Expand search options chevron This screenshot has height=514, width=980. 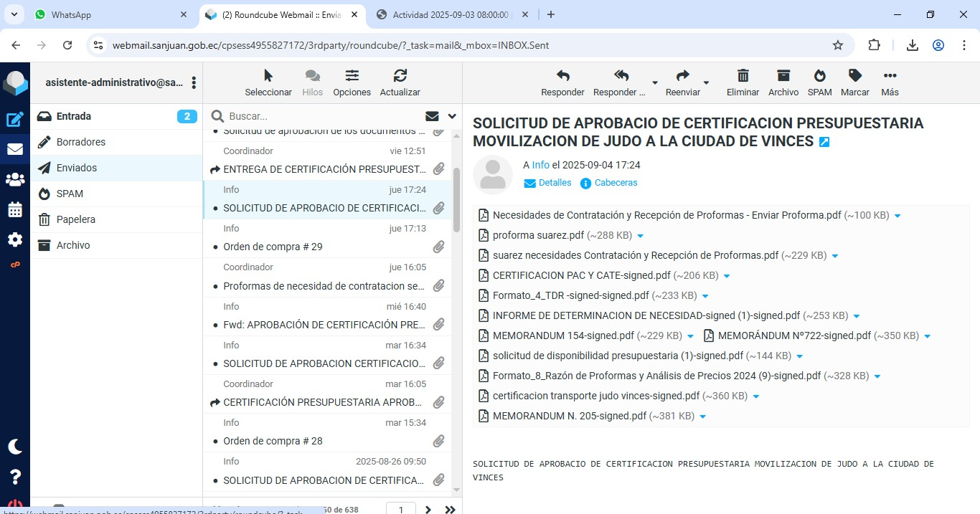click(x=452, y=116)
